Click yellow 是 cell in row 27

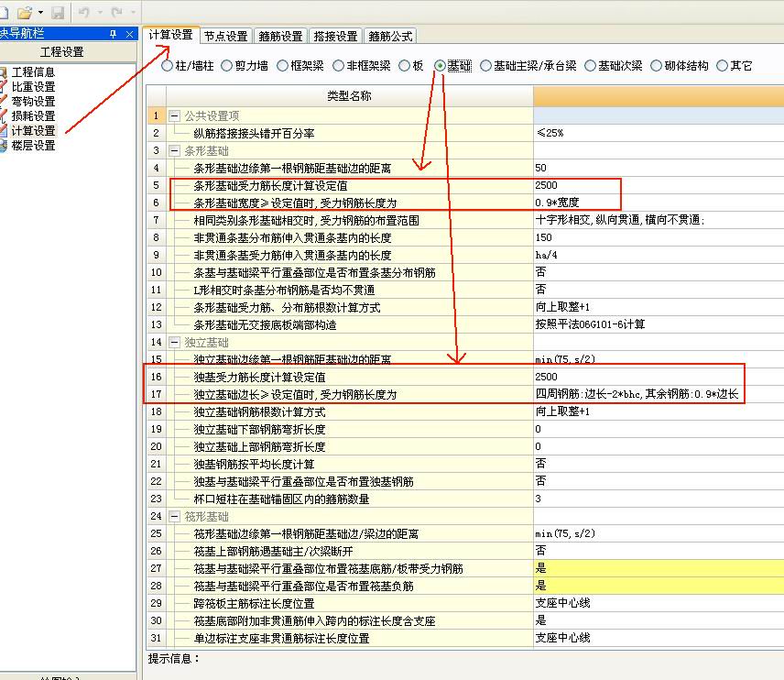point(659,568)
